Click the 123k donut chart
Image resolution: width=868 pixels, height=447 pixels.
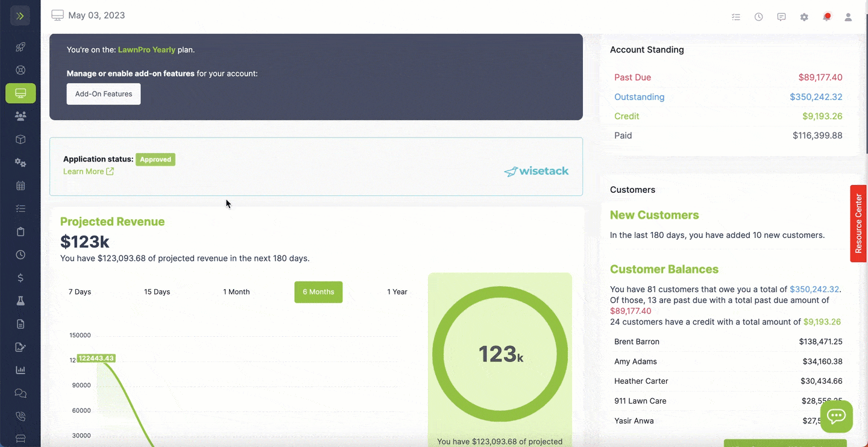(x=500, y=354)
